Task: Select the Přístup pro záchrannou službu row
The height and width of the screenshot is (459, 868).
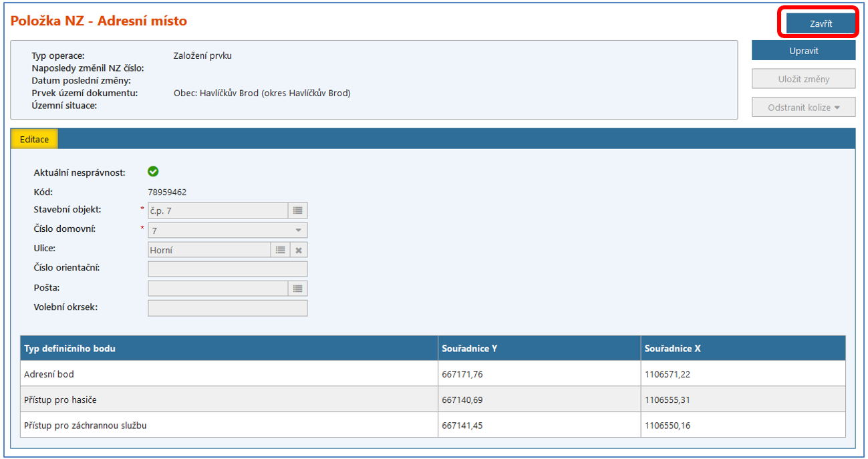Action: coord(227,426)
